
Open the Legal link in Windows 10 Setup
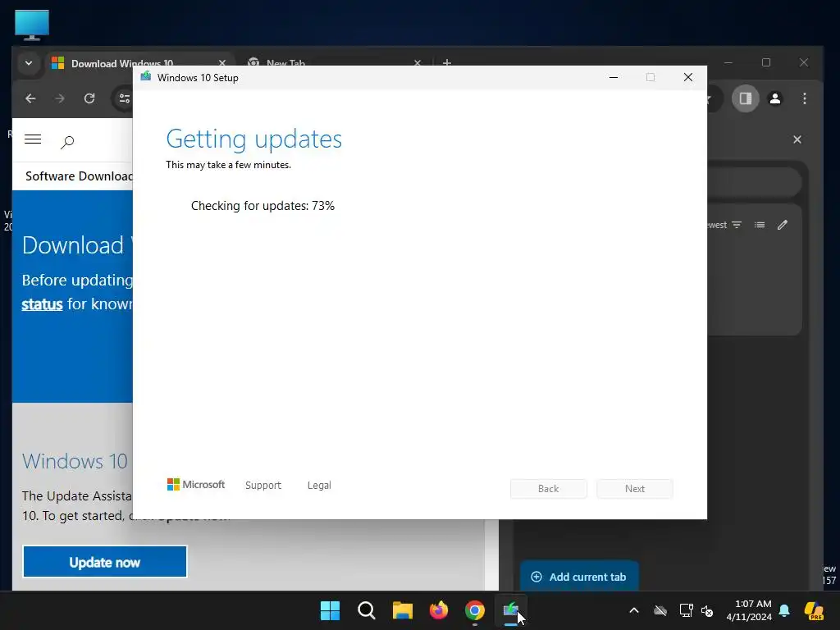click(319, 485)
